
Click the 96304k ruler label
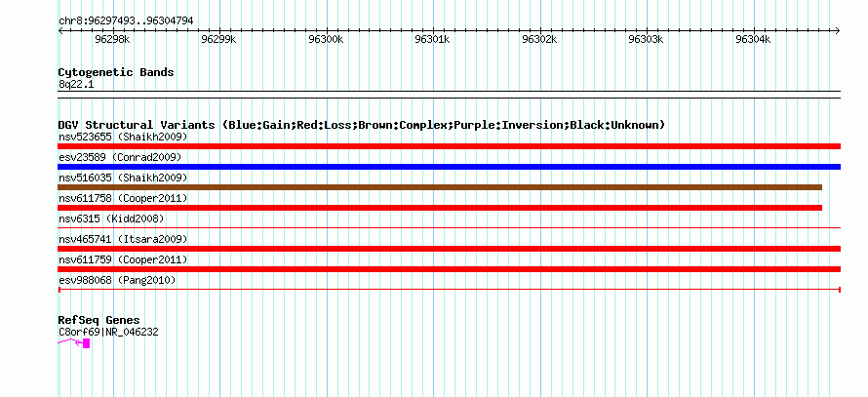[753, 39]
